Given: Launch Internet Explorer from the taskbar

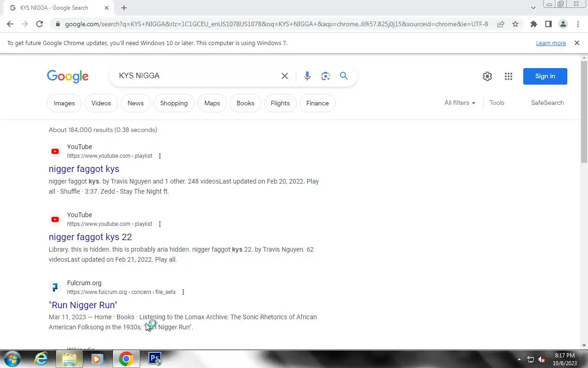Looking at the screenshot, I should pos(41,359).
